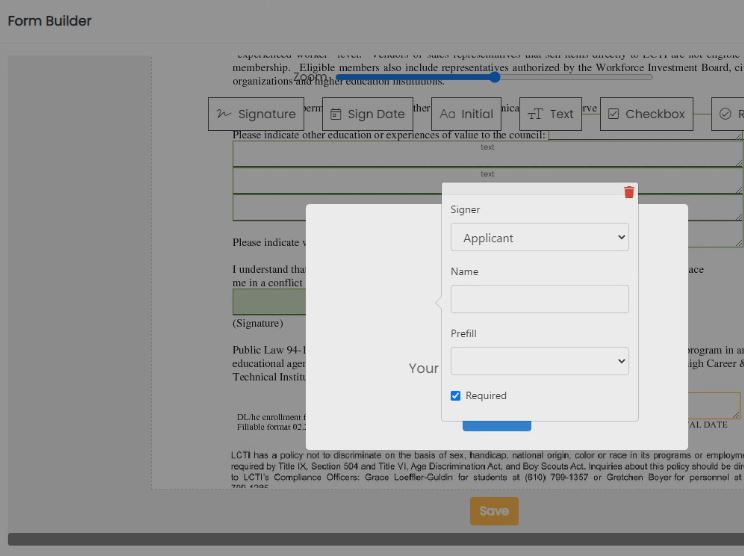Select the second 'text' field on the document
Viewport: 744px width, 556px height.
pyautogui.click(x=487, y=180)
